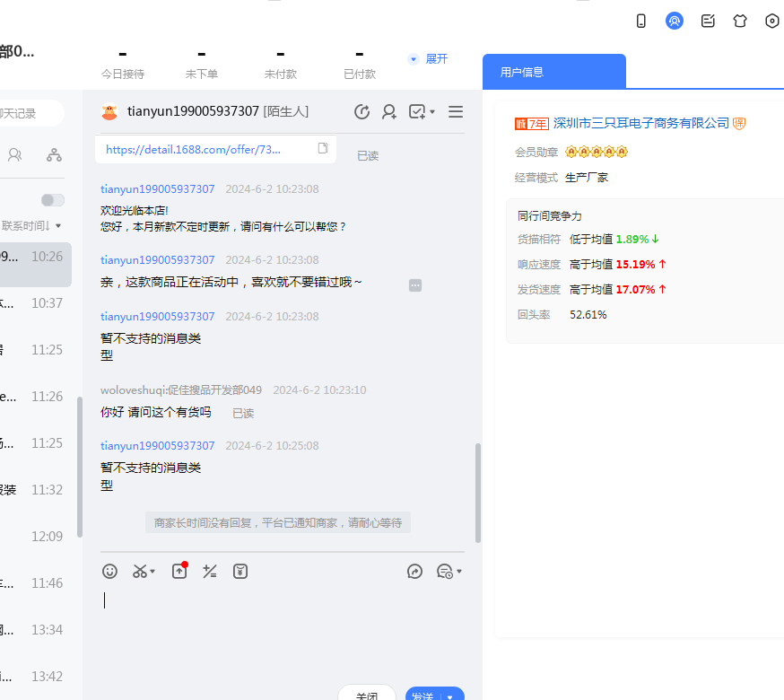The height and width of the screenshot is (700, 784).
Task: Open the organization structure icon in sidebar
Action: (55, 155)
